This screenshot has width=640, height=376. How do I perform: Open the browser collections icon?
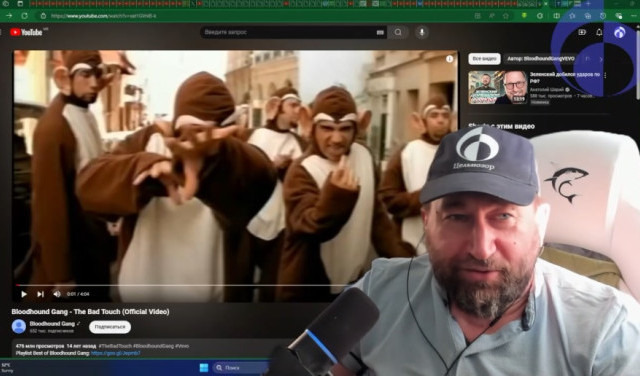[x=588, y=16]
